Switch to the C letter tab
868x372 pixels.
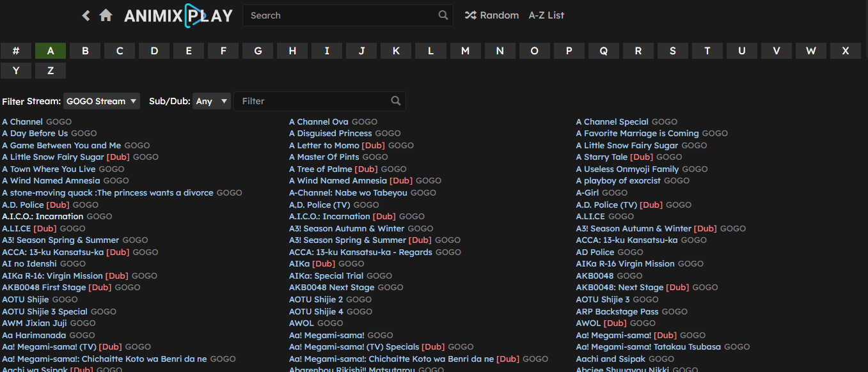(120, 51)
